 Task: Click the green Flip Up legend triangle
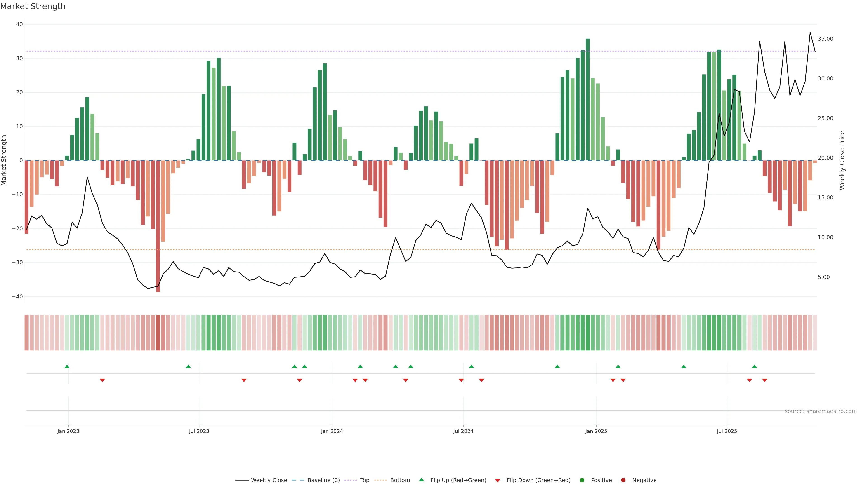tap(421, 480)
